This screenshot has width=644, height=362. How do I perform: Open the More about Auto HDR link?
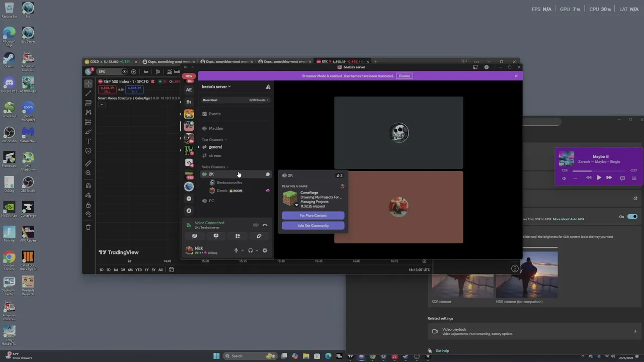(569, 219)
